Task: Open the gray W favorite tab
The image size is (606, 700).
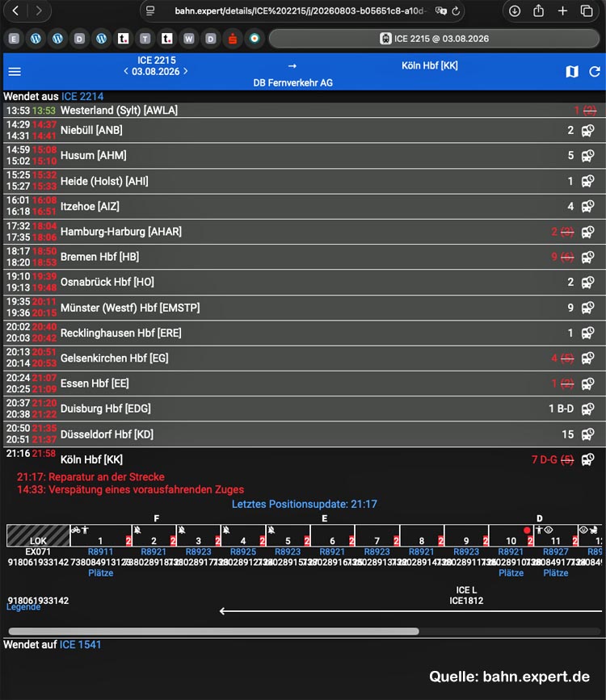Action: 188,39
